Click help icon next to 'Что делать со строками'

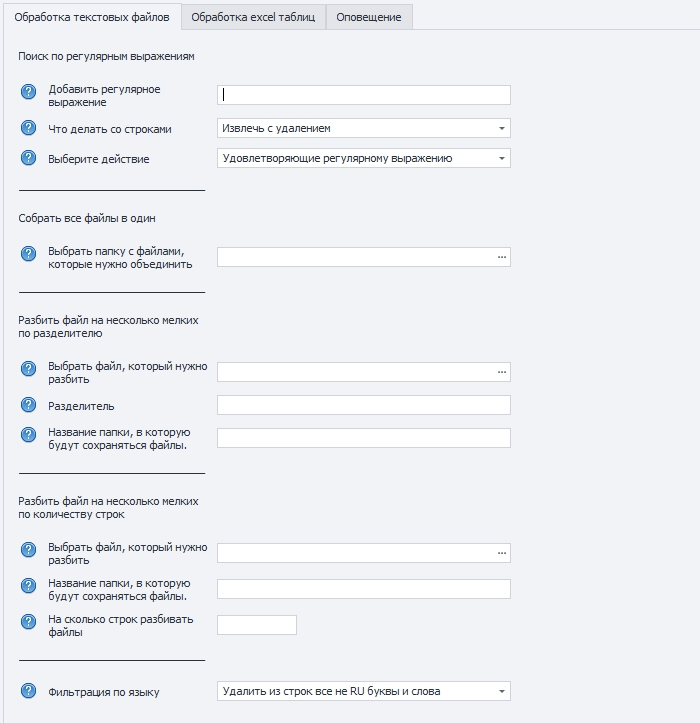[28, 129]
